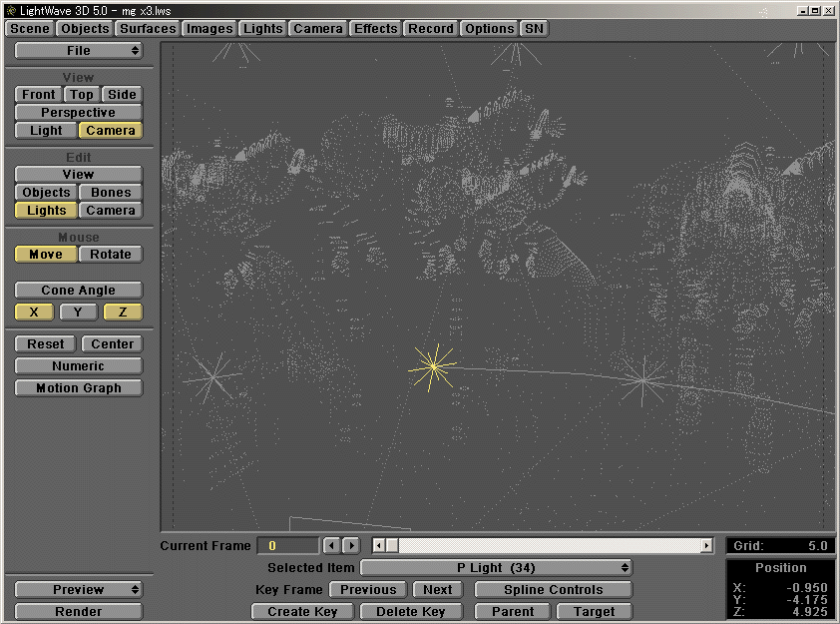The width and height of the screenshot is (840, 624).
Task: Click the selected yellow light in viewport
Action: tap(433, 367)
